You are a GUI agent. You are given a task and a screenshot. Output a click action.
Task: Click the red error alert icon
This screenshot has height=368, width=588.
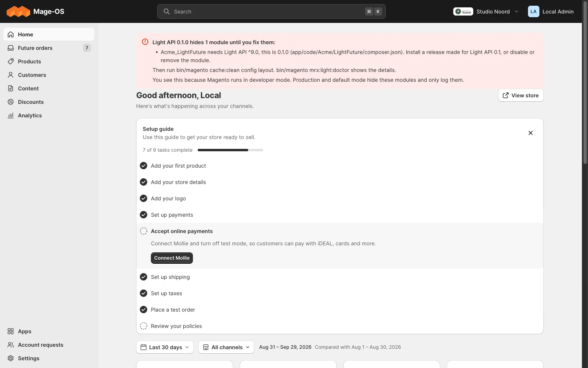point(145,42)
